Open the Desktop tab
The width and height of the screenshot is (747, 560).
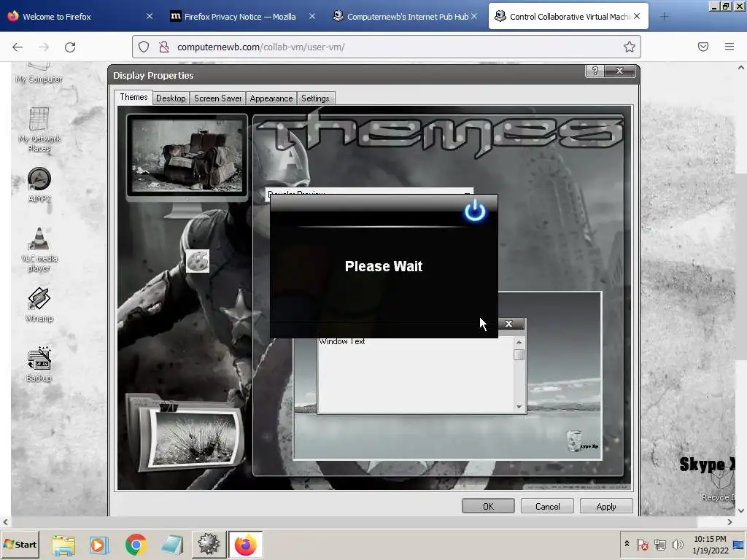click(x=171, y=98)
